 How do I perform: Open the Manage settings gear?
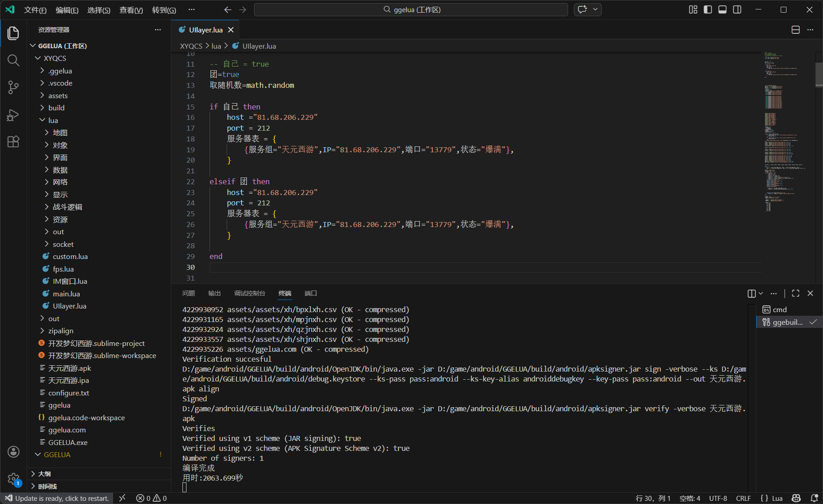[14, 479]
